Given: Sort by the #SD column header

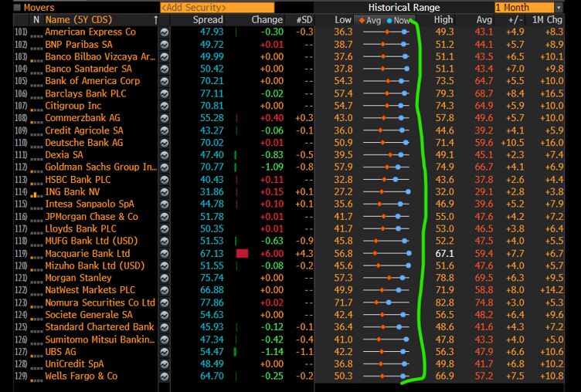Looking at the screenshot, I should pyautogui.click(x=304, y=19).
